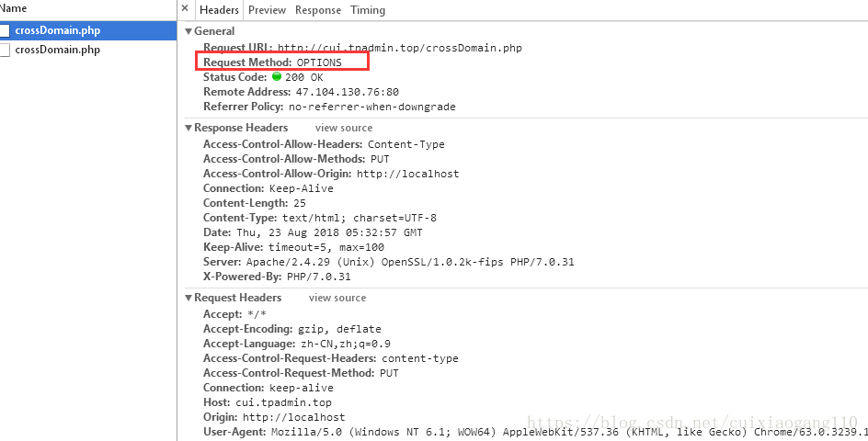Open the Preview tab
868x441 pixels.
(x=267, y=10)
